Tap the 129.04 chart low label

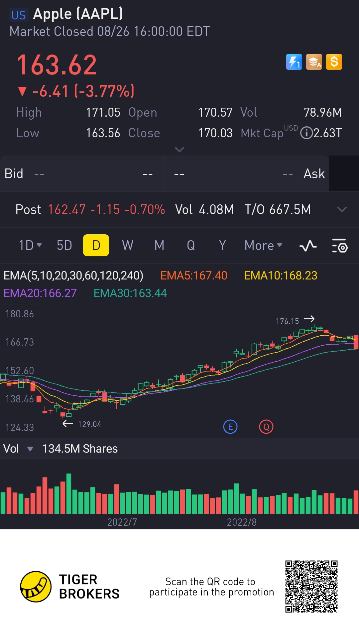pyautogui.click(x=89, y=424)
